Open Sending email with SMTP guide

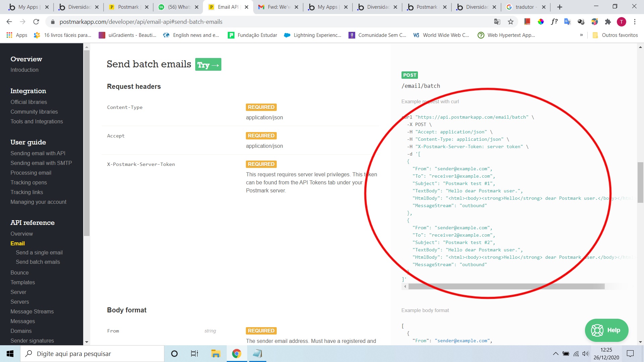pos(41,163)
